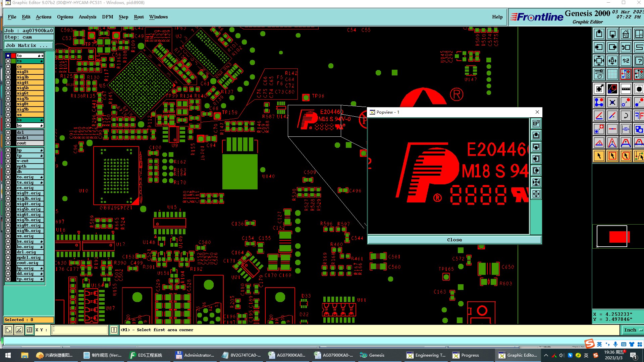Screen dimensions: 644x362
Task: Click the arrow select pointer tool
Action: point(599,156)
